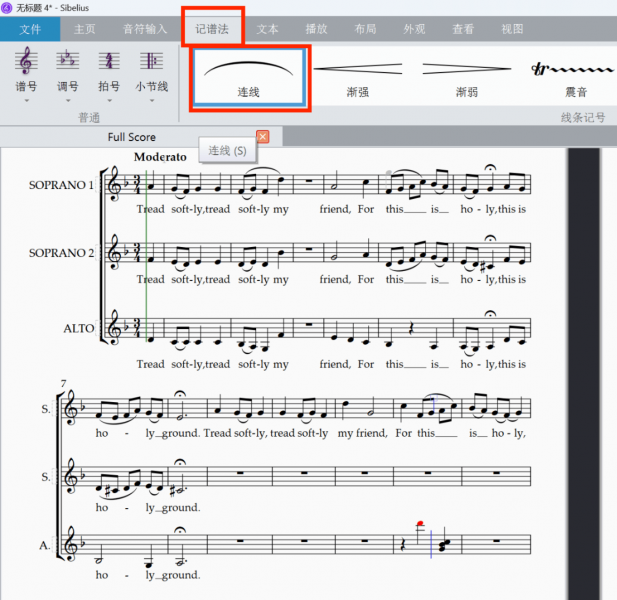
Task: Click the 拍号 time signature icon
Action: tap(109, 61)
